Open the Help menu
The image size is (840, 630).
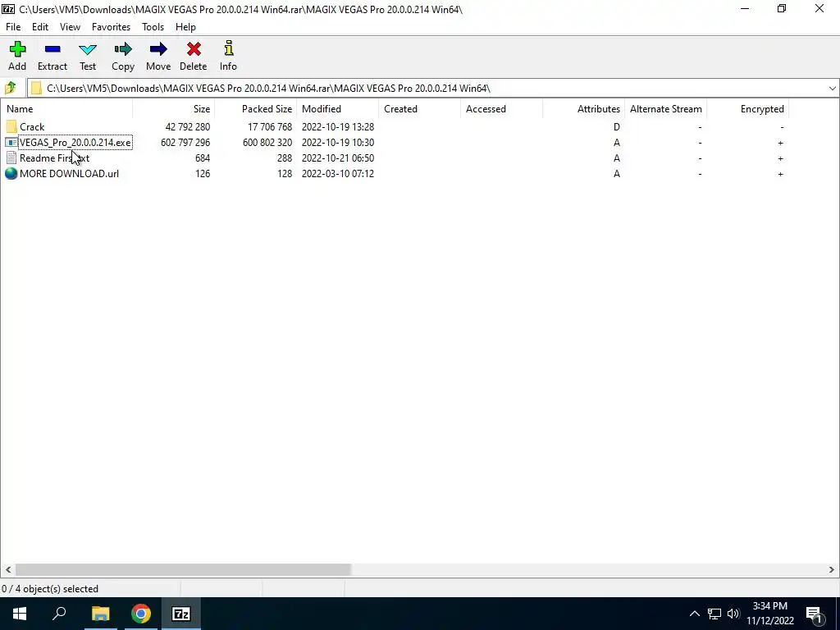pos(185,27)
